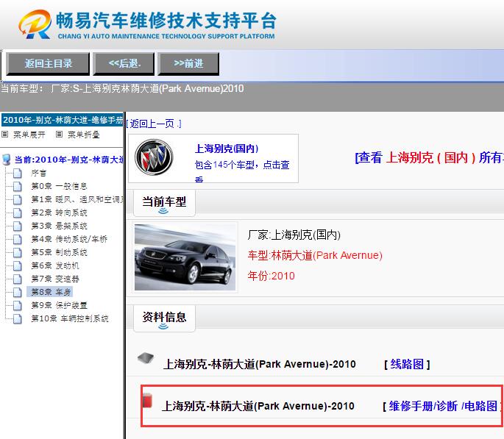
Task: Open 序言 in the tree
Action: coord(38,173)
